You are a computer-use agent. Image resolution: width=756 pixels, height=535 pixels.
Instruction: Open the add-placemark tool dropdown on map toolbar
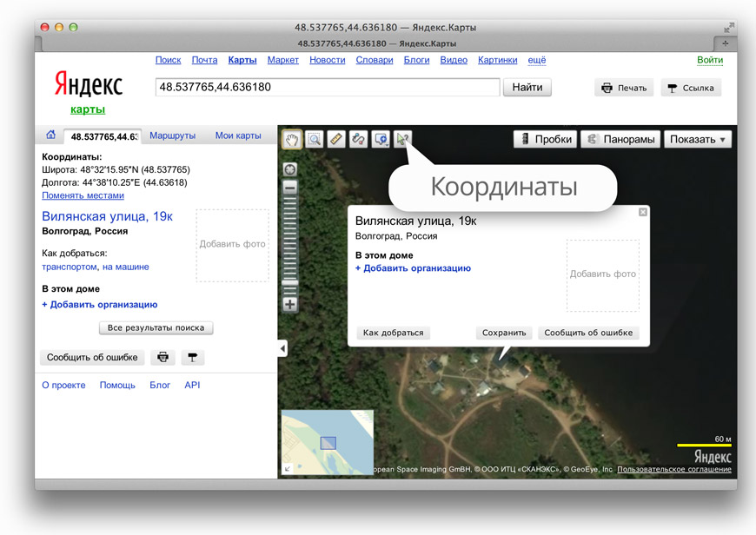pyautogui.click(x=381, y=139)
